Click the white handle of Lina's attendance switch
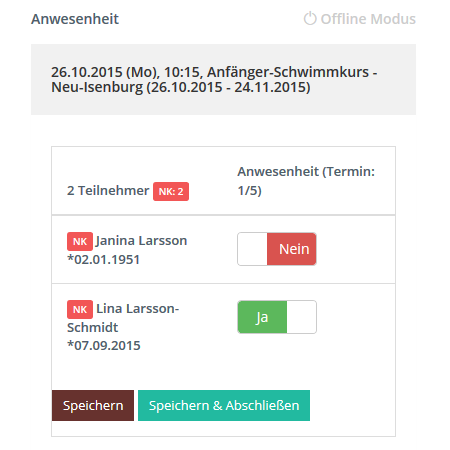 click(301, 317)
